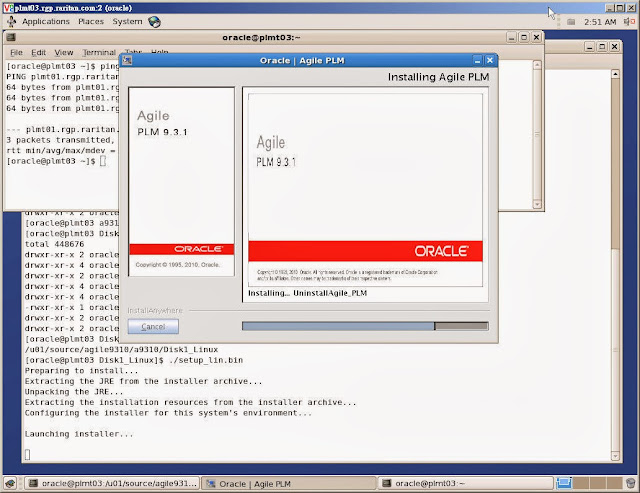Click 'Configuring the installer for this system's environment' line
Viewport: 640px width, 493px height.
tap(168, 413)
